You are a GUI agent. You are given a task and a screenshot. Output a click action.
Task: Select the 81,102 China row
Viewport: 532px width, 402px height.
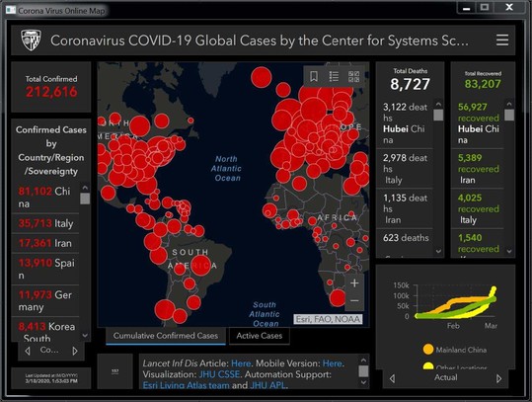[x=45, y=198]
